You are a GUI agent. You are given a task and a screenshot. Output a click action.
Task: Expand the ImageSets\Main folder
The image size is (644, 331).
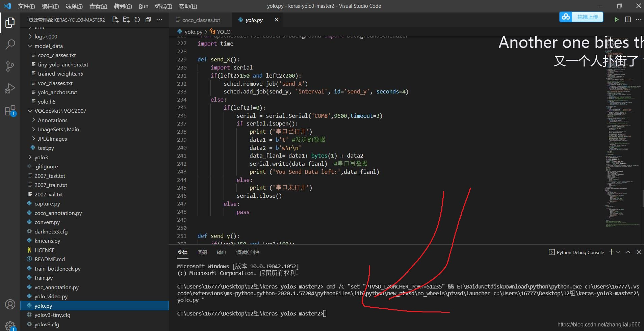(x=95, y=129)
